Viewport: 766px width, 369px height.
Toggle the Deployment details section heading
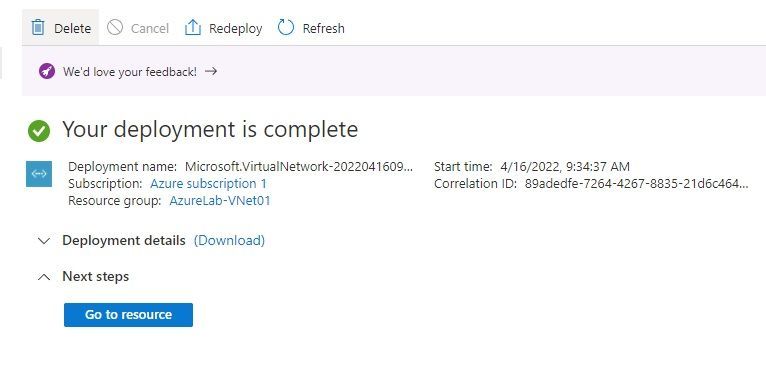tap(124, 240)
